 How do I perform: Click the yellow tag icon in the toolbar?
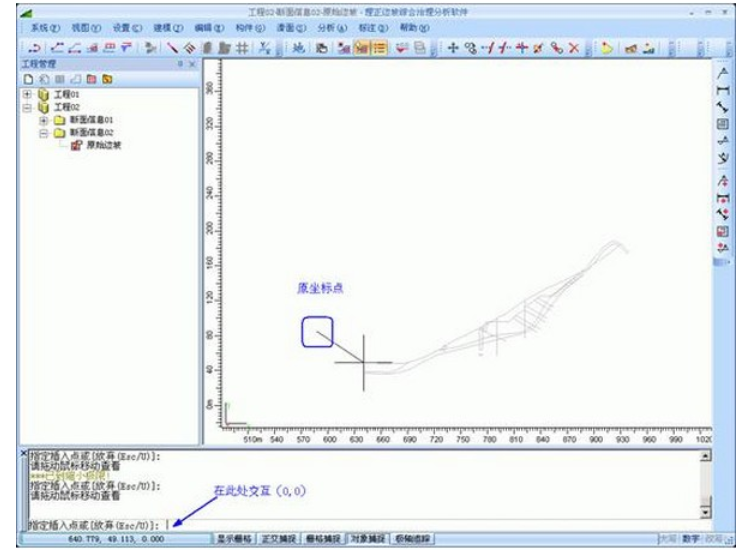pos(606,48)
